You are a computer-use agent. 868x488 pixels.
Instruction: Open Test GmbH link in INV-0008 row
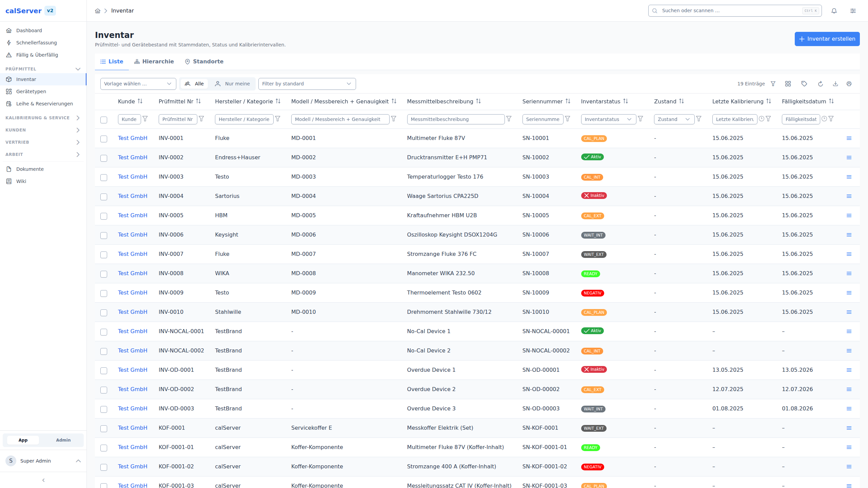click(x=133, y=273)
